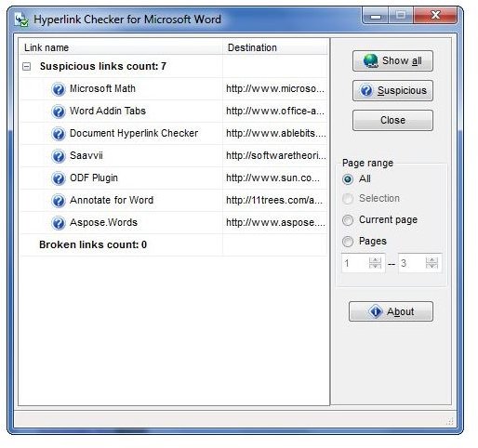Screen dimensions: 478x448
Task: Select the Microsoft Math link row
Action: tap(174, 89)
